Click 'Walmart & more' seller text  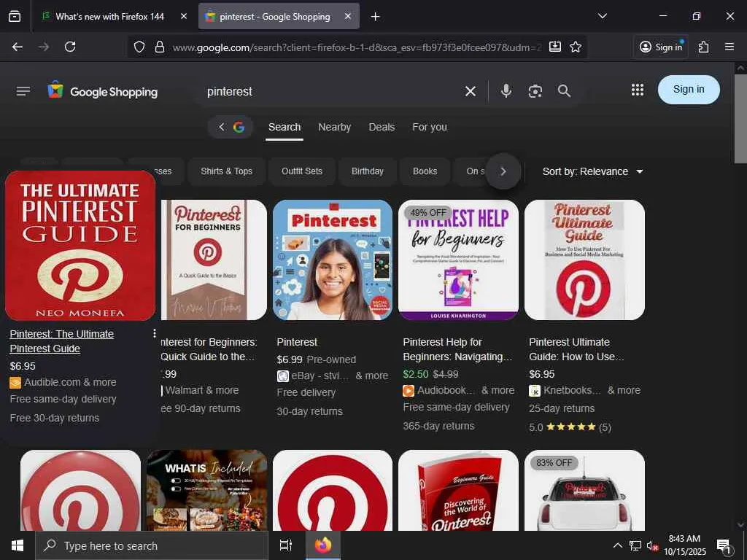(x=202, y=391)
